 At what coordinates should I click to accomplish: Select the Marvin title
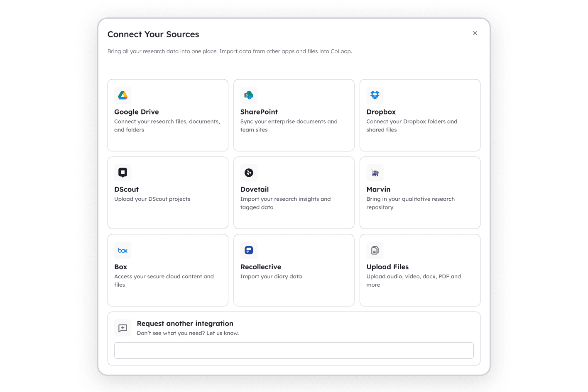(x=379, y=190)
